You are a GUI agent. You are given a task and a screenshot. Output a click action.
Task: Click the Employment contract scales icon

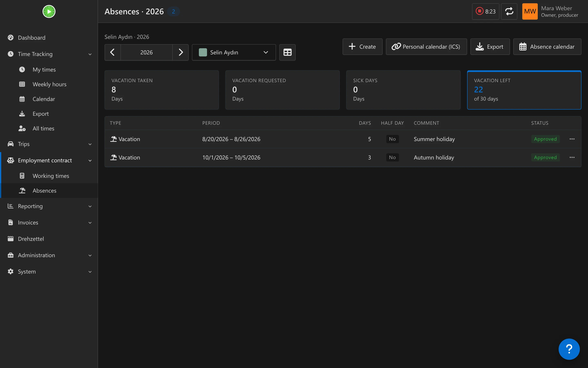10,160
